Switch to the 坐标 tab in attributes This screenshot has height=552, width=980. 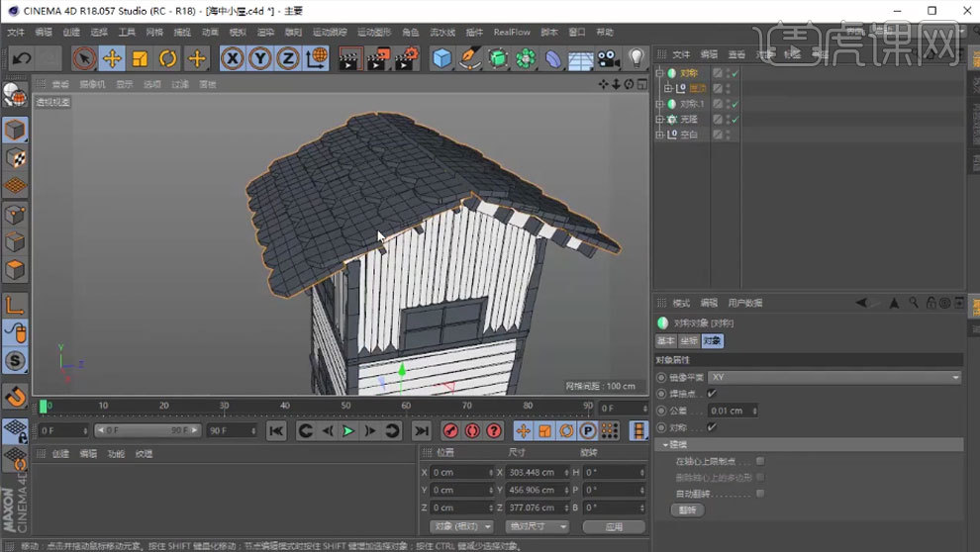690,340
